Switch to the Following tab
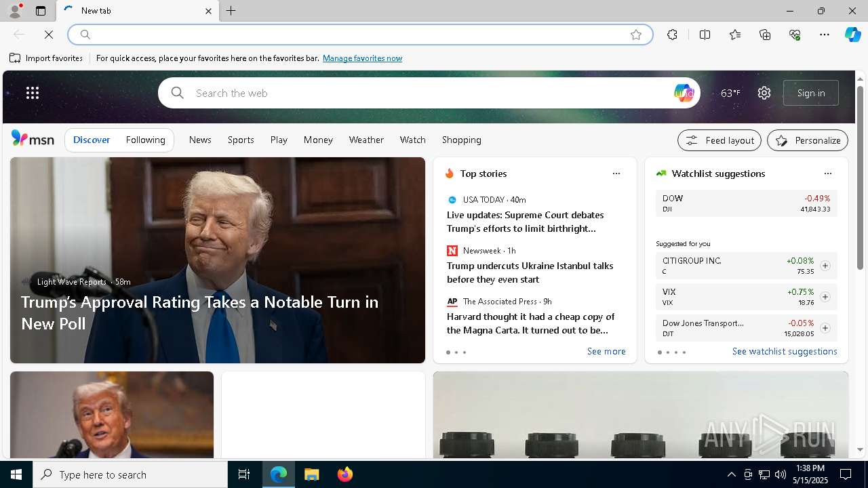 pyautogui.click(x=146, y=140)
